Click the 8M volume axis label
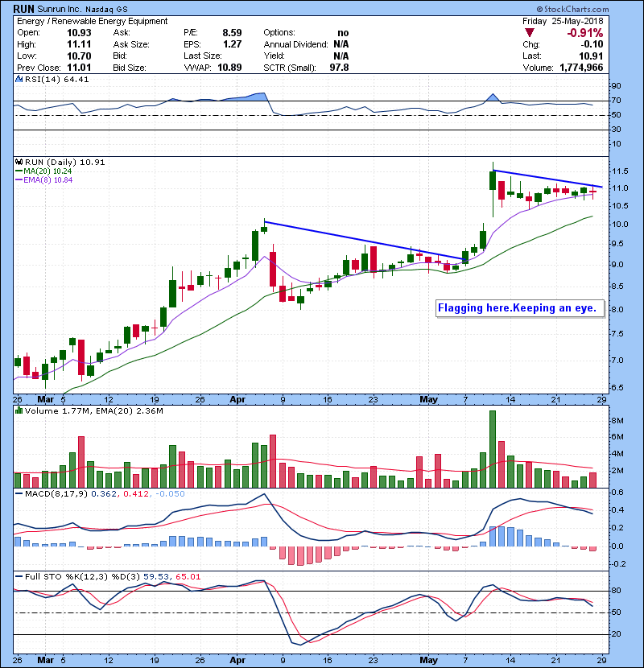 pyautogui.click(x=617, y=420)
